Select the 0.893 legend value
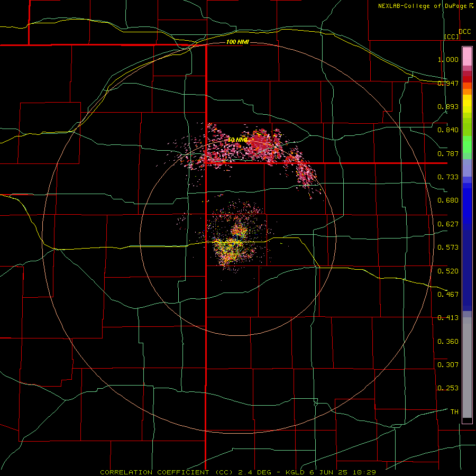Image resolution: width=476 pixels, height=476 pixels. click(x=448, y=106)
